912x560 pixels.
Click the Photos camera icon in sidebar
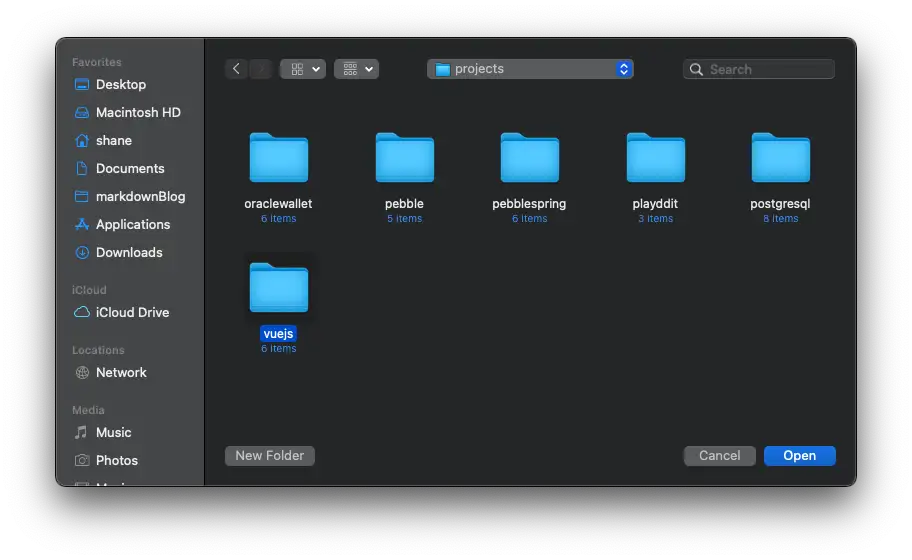click(82, 460)
